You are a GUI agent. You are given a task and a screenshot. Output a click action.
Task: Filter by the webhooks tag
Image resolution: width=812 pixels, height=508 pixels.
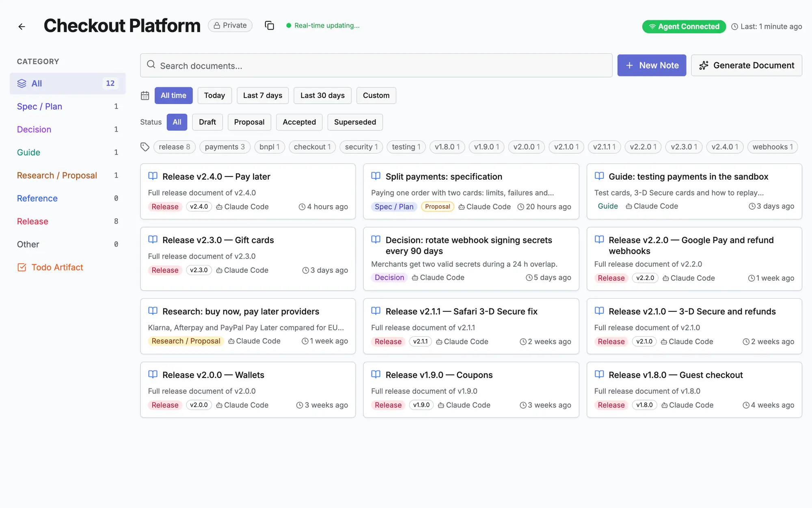(773, 147)
